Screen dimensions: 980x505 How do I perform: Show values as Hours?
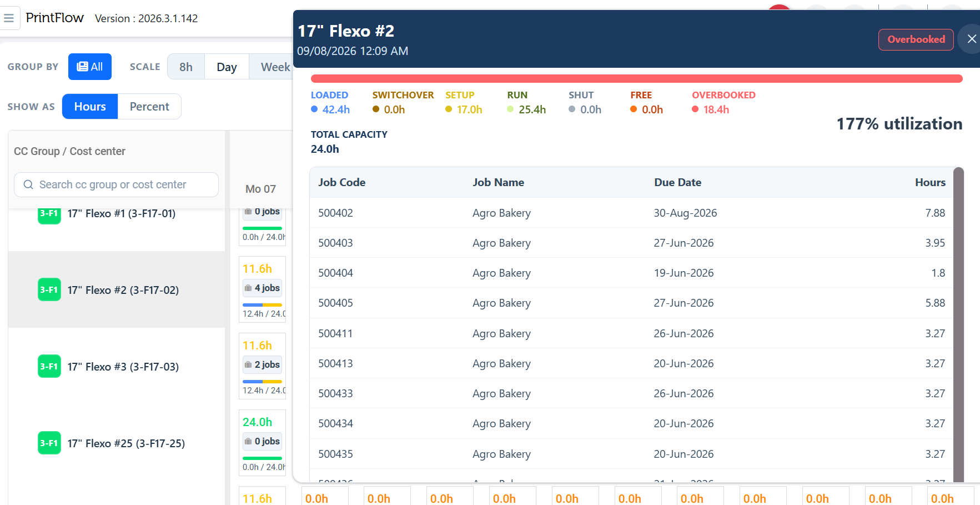click(90, 107)
